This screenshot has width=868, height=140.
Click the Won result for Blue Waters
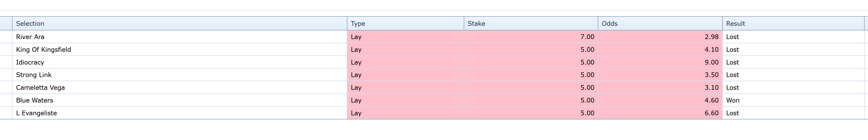tap(733, 100)
